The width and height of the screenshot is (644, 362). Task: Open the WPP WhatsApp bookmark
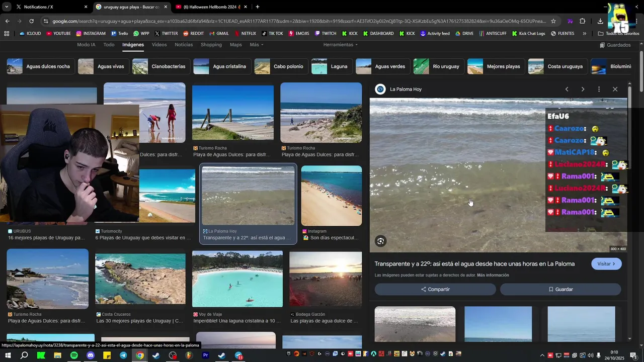pyautogui.click(x=141, y=34)
